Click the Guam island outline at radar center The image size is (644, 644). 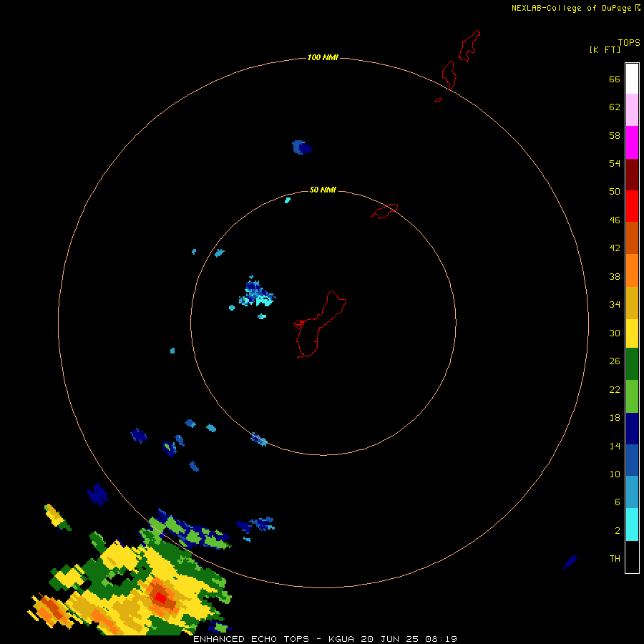pos(320,324)
